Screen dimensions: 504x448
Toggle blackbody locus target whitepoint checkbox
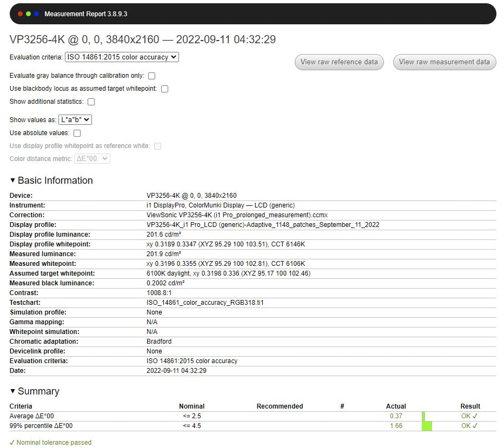pos(165,89)
